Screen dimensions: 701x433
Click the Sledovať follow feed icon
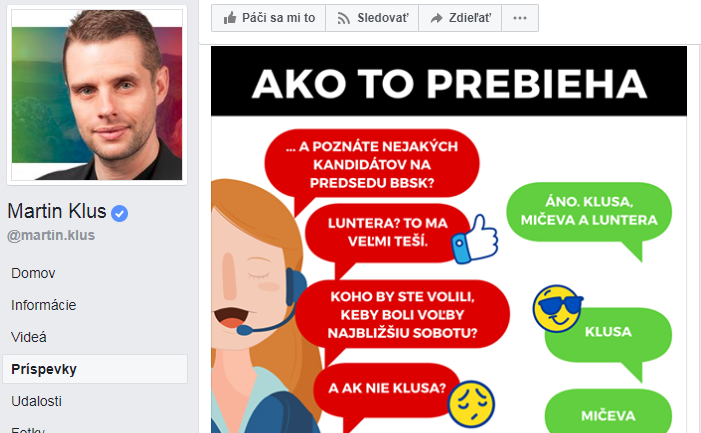[x=343, y=18]
